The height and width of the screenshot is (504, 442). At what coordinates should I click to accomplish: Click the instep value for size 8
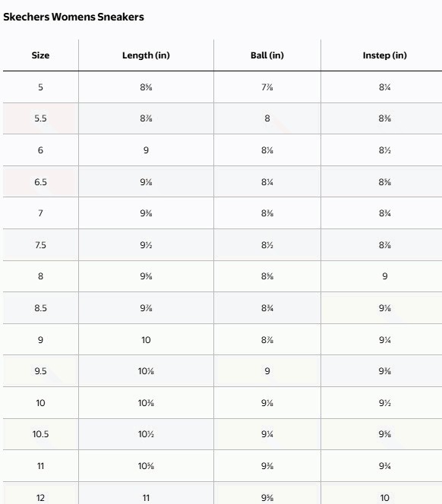click(385, 276)
